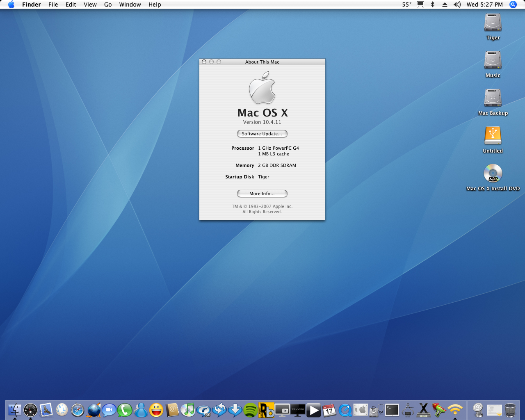Launch QuickTime Player from the Dock

345,410
